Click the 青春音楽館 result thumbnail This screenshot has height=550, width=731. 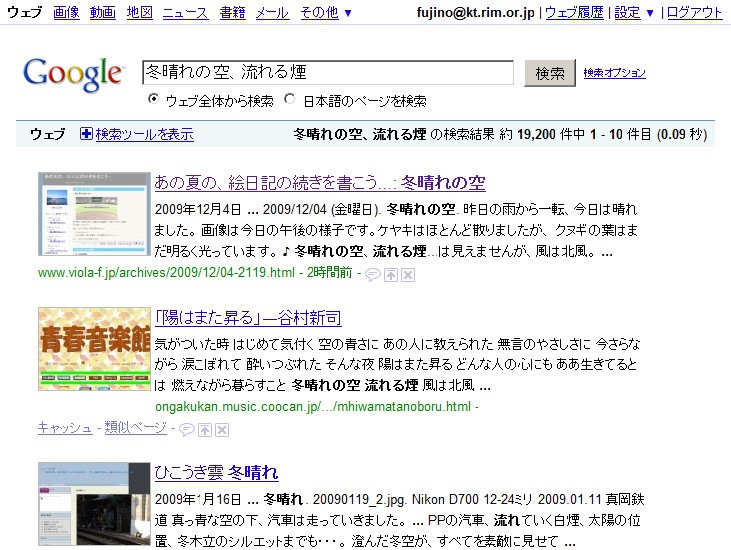[94, 349]
